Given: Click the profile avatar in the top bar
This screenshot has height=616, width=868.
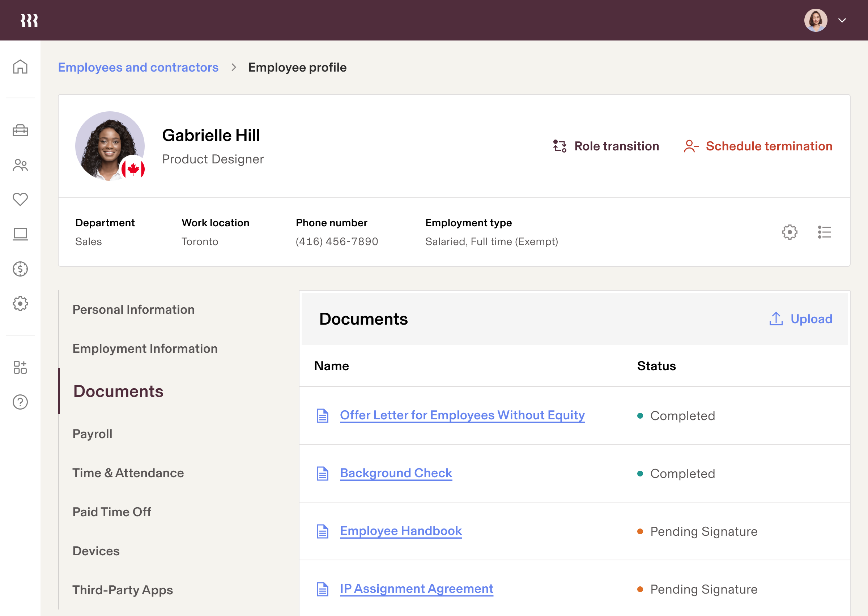Looking at the screenshot, I should (816, 20).
